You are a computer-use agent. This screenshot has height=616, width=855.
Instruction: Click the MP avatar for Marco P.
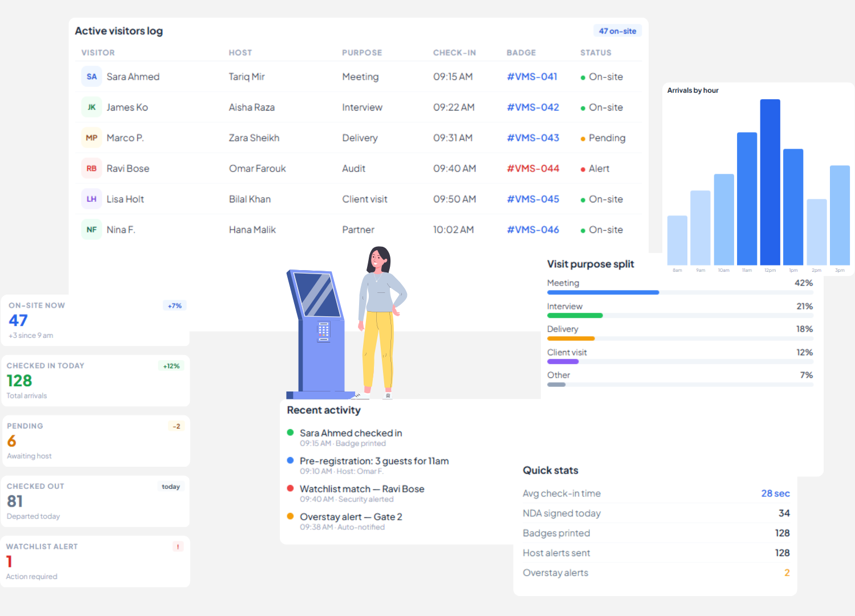pyautogui.click(x=92, y=138)
